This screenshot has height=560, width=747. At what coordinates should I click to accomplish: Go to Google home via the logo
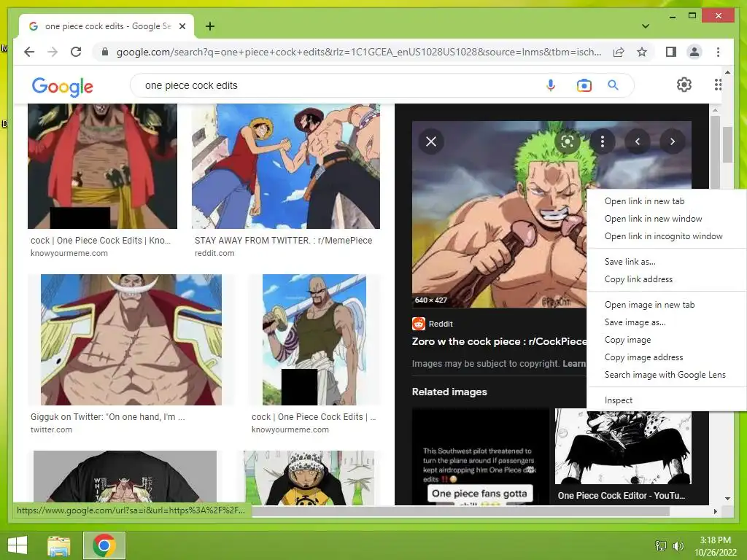(x=63, y=87)
